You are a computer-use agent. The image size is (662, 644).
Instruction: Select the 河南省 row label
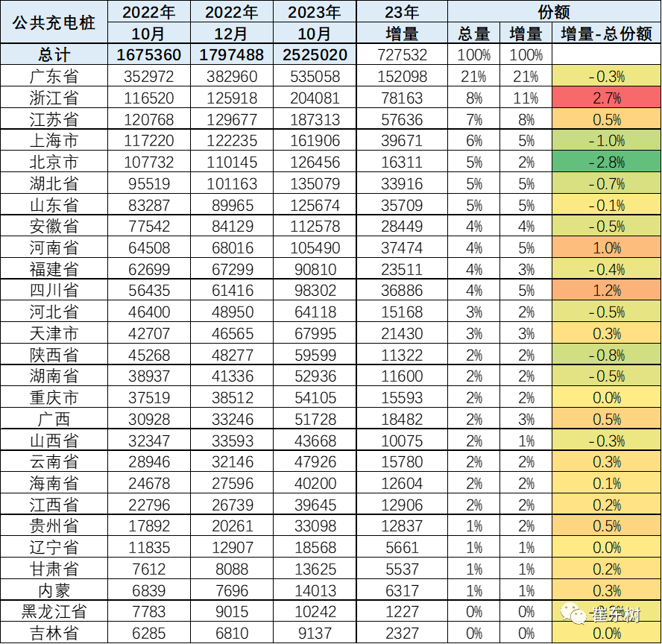[54, 247]
